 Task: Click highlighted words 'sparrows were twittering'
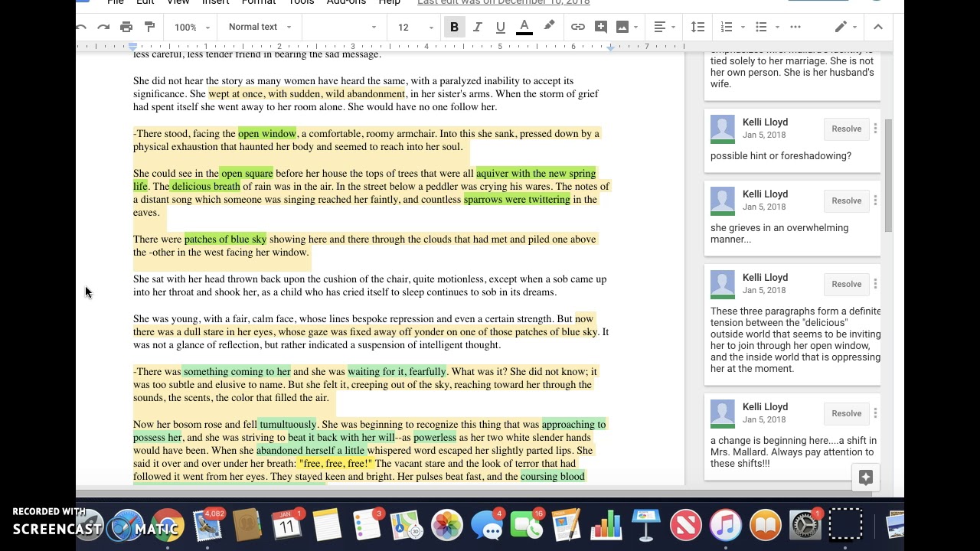click(x=517, y=200)
